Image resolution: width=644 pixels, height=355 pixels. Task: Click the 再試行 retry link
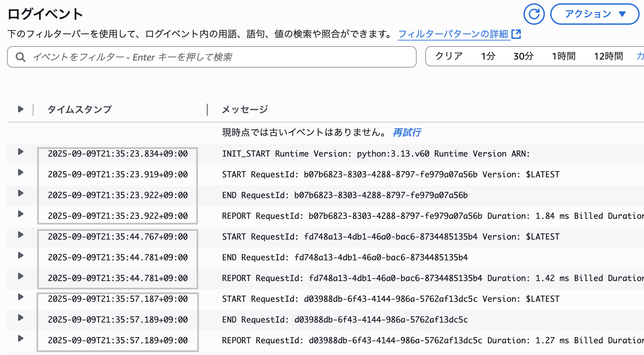click(x=407, y=132)
